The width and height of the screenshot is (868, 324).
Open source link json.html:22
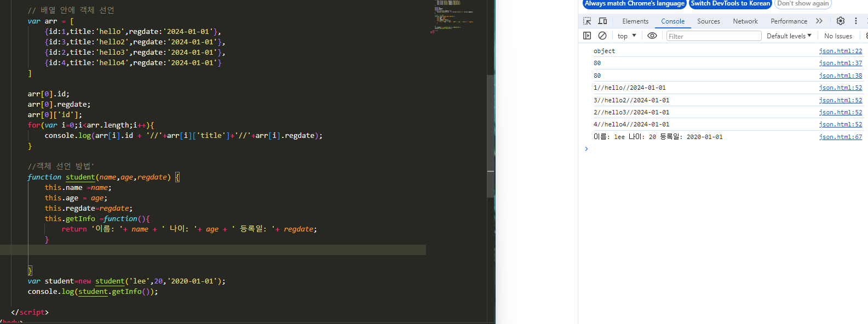pos(840,51)
